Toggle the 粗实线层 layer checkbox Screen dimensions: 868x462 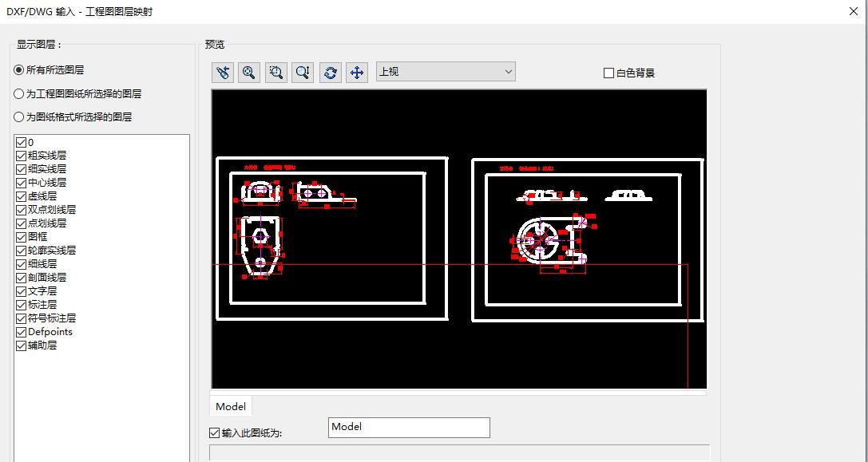(x=21, y=156)
